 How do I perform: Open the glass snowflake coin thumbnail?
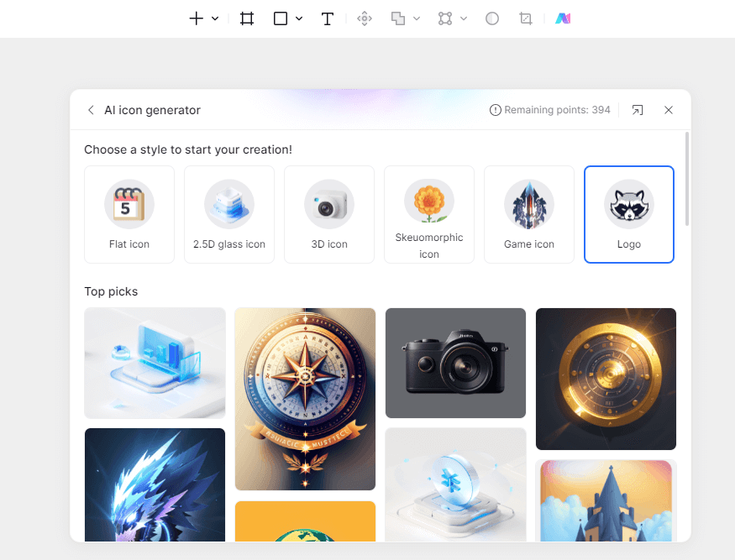[x=455, y=485]
